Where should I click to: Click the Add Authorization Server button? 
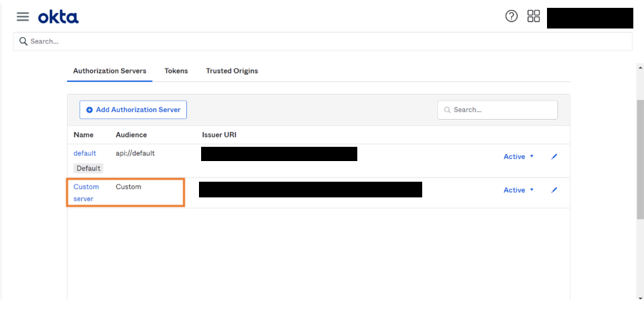tap(133, 110)
